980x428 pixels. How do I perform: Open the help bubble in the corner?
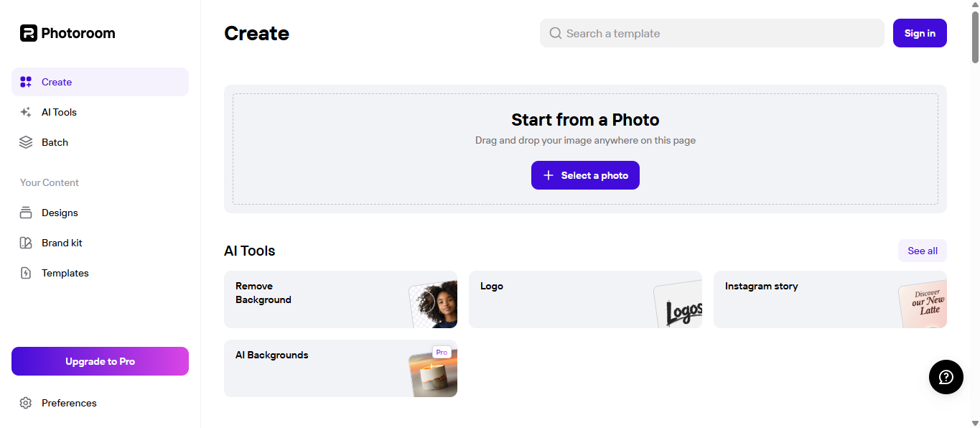click(946, 377)
